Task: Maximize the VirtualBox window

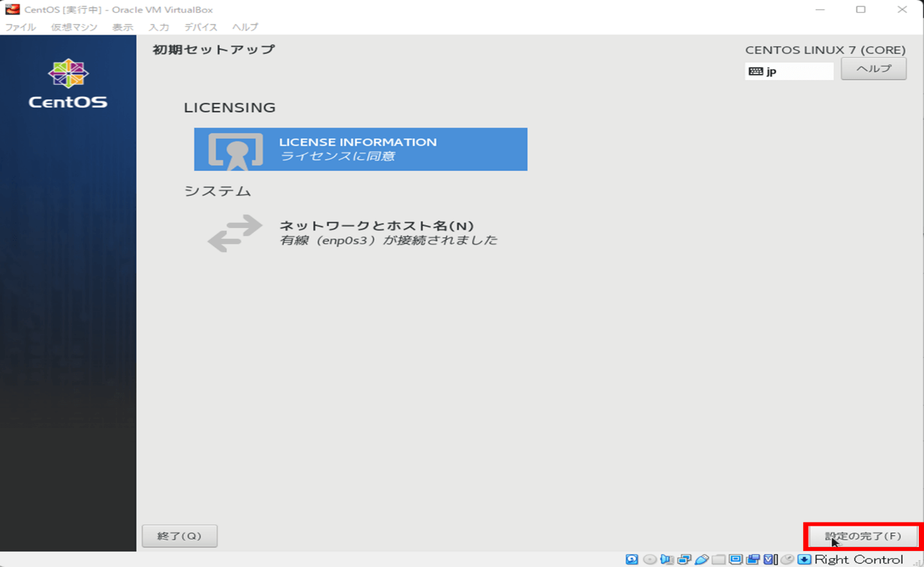Action: coord(861,10)
